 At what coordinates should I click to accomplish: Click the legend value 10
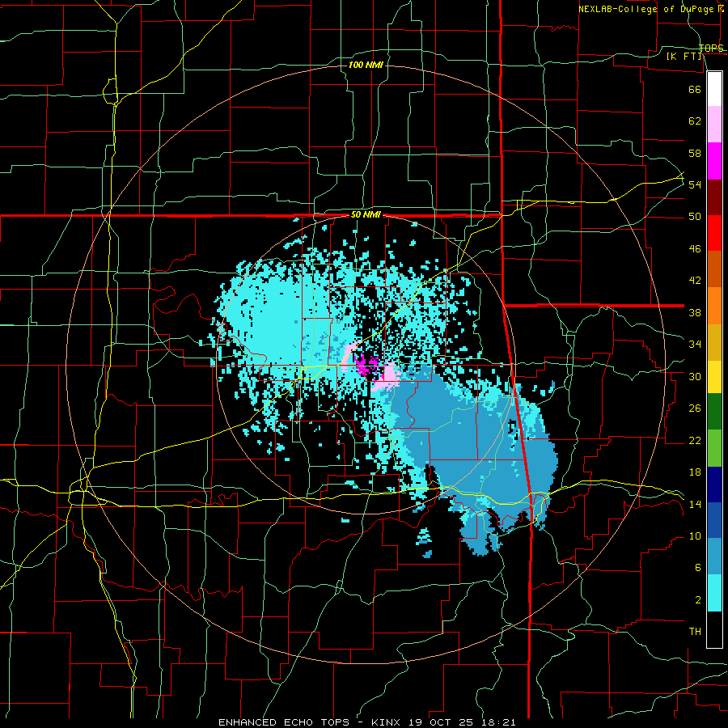click(695, 536)
